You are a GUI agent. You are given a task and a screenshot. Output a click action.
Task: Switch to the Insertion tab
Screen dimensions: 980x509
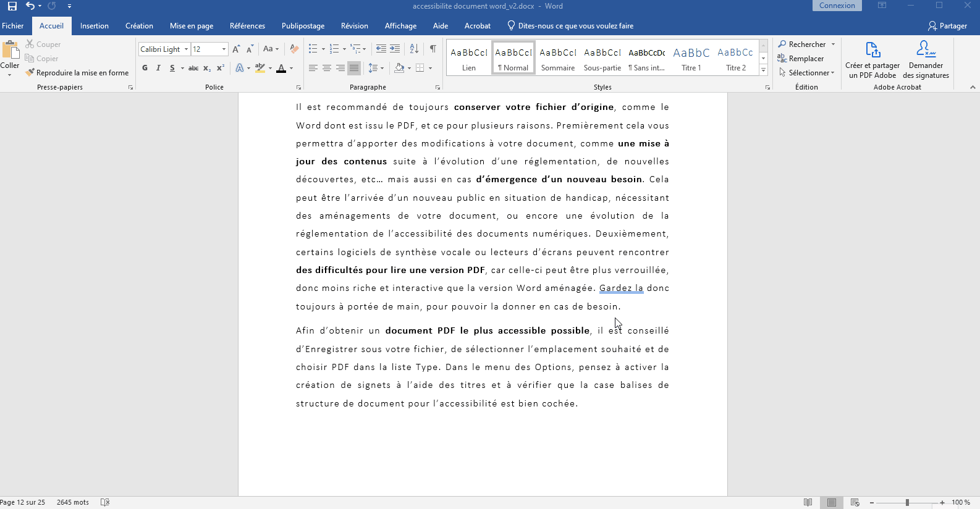pyautogui.click(x=95, y=26)
